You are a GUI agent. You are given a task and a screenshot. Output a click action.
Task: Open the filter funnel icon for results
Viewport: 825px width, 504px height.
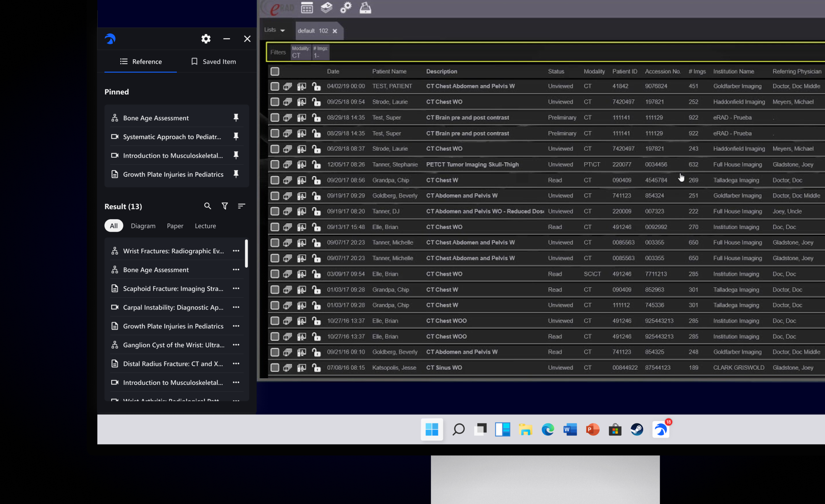click(x=225, y=206)
